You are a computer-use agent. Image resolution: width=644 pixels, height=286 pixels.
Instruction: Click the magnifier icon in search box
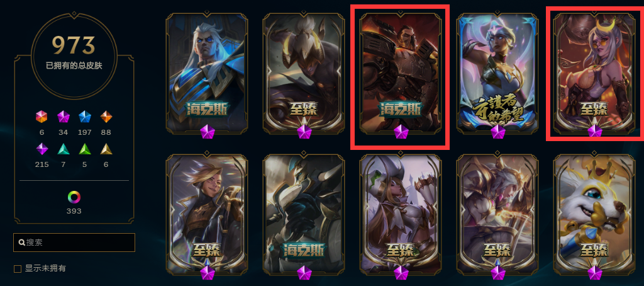(21, 243)
